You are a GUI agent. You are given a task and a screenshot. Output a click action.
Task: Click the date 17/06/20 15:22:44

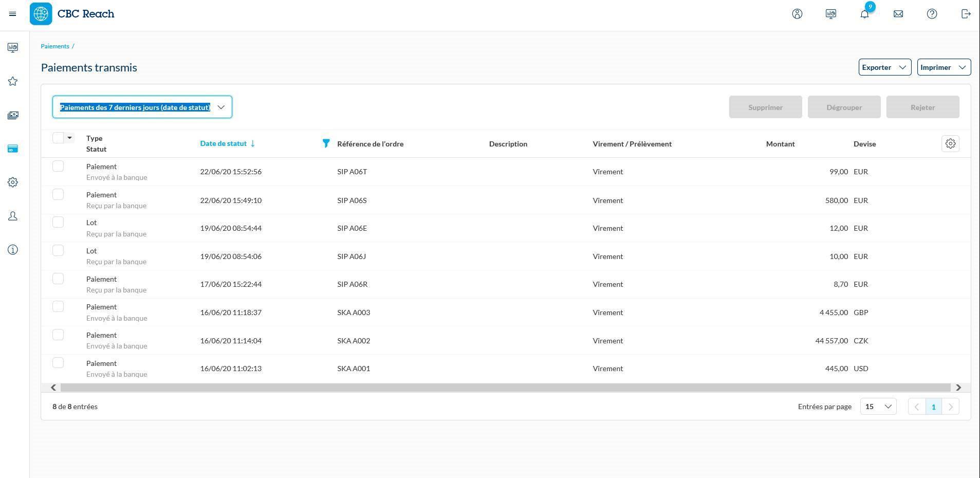[231, 284]
